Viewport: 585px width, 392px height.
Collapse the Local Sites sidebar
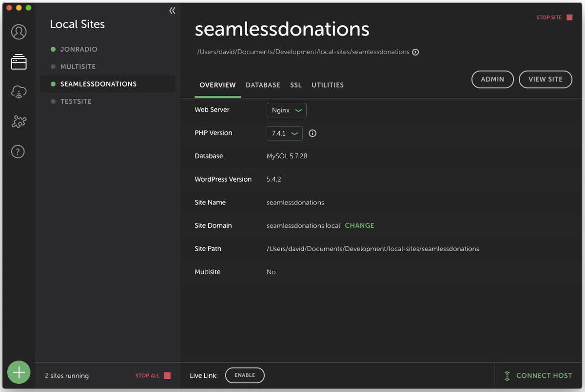click(x=172, y=11)
